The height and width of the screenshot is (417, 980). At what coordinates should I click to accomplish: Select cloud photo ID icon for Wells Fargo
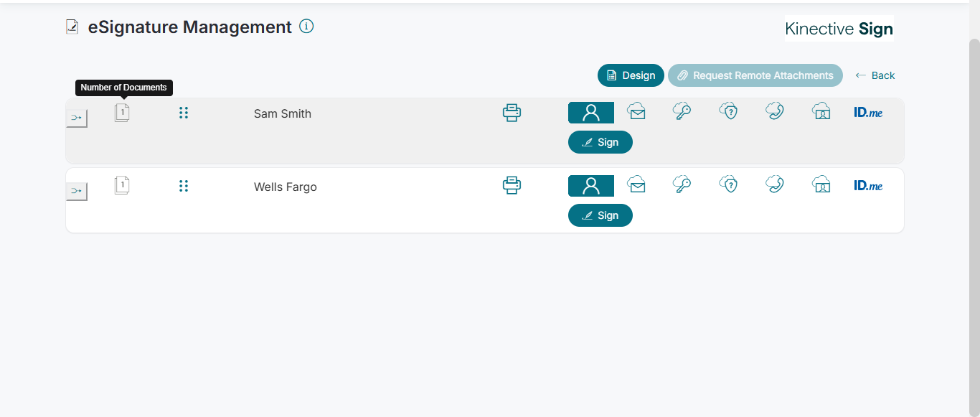[821, 184]
